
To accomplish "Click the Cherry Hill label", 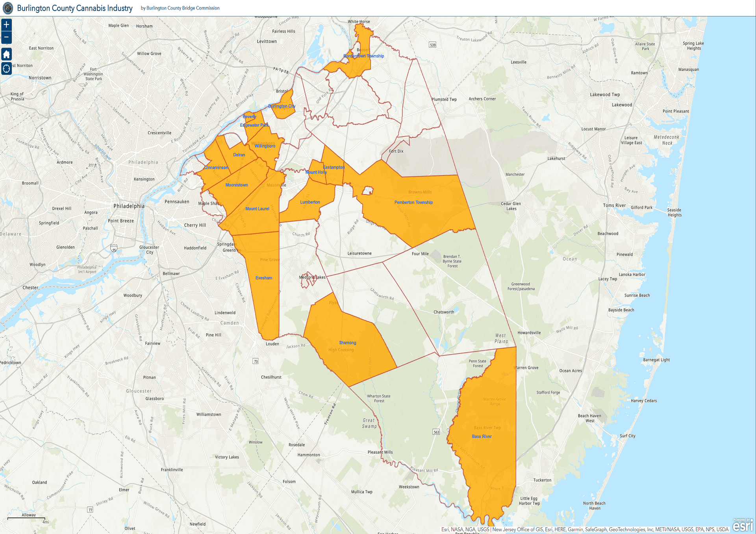I will (195, 225).
